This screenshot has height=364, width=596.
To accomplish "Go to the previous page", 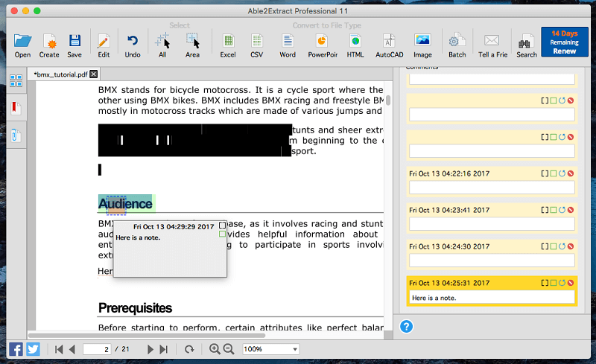I will click(x=72, y=349).
